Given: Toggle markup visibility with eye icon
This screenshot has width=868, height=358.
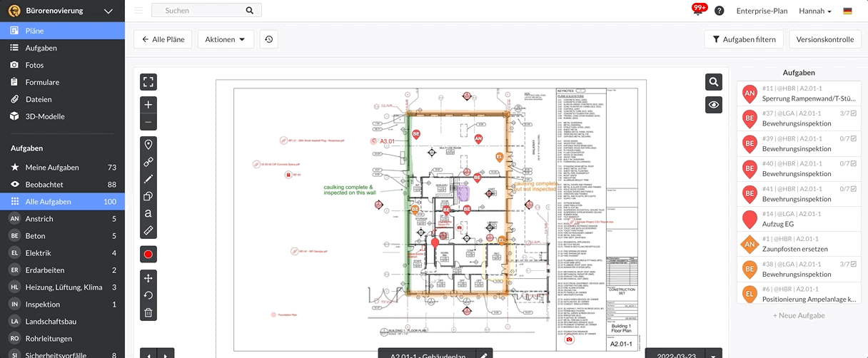Looking at the screenshot, I should tap(713, 105).
